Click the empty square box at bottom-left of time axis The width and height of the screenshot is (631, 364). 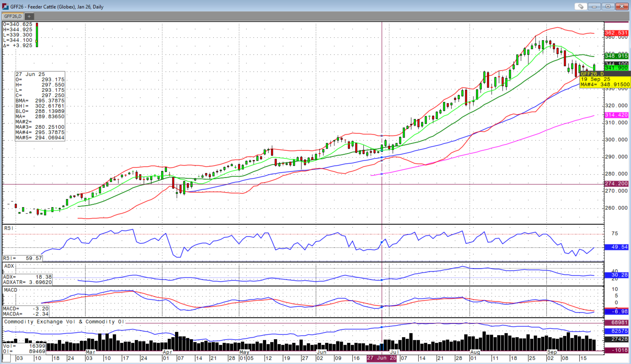click(7, 358)
